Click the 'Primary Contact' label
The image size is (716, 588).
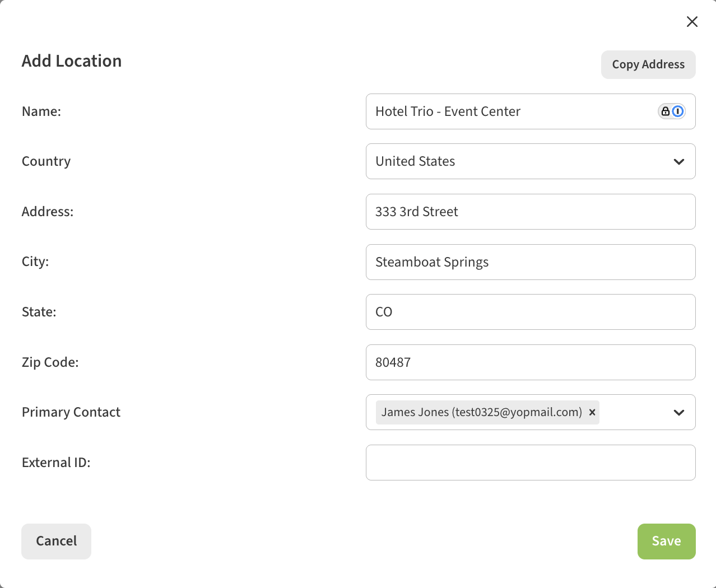pyautogui.click(x=71, y=412)
